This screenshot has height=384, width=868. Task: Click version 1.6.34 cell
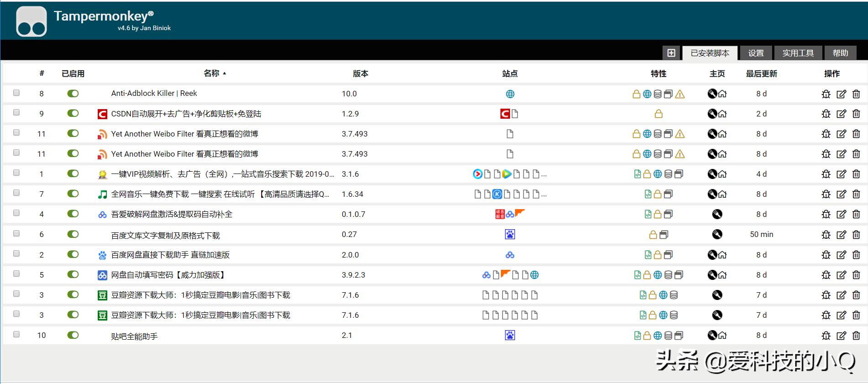click(352, 194)
